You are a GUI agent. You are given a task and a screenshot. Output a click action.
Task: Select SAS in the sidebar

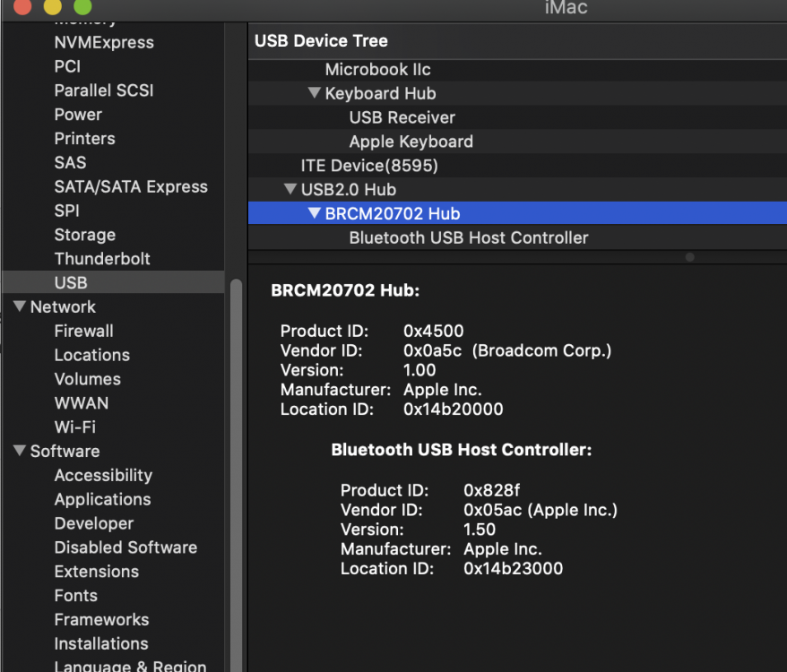pos(70,162)
